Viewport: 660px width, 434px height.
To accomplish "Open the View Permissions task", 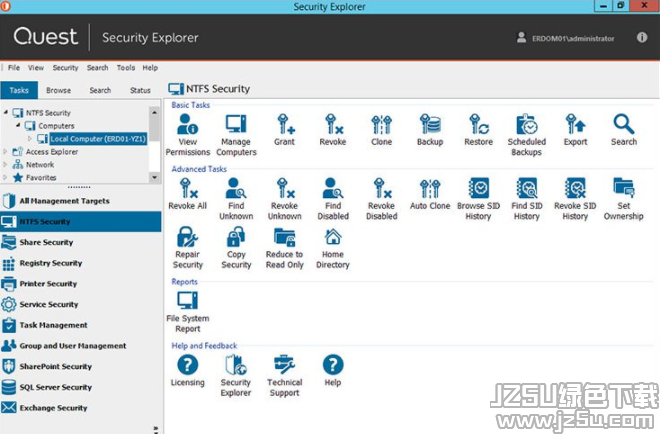I will [188, 135].
